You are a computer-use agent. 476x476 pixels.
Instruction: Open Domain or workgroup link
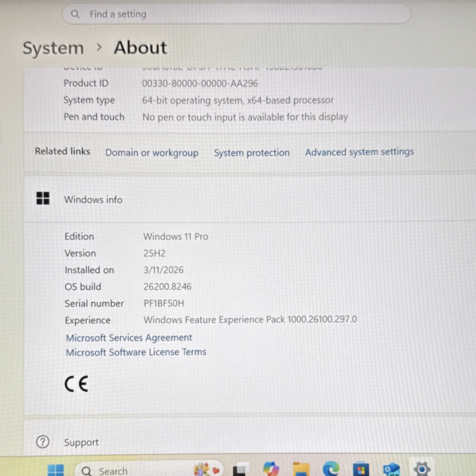[x=152, y=153]
